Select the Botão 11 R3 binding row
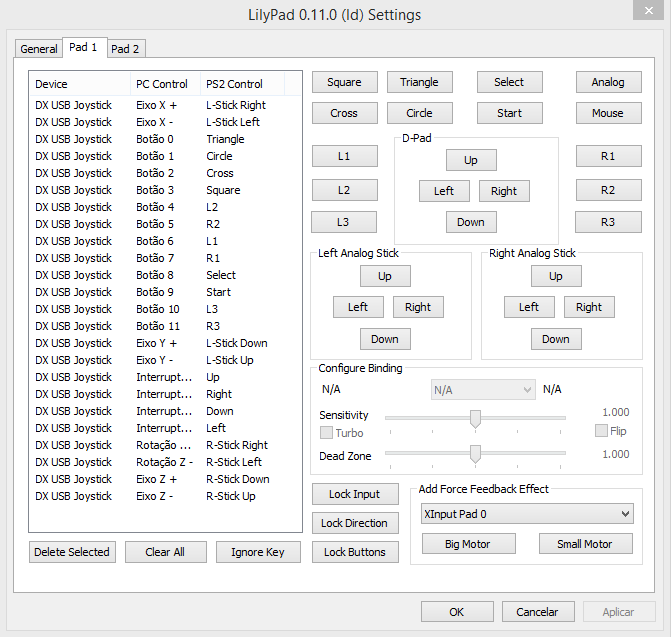This screenshot has width=671, height=637. (x=165, y=326)
